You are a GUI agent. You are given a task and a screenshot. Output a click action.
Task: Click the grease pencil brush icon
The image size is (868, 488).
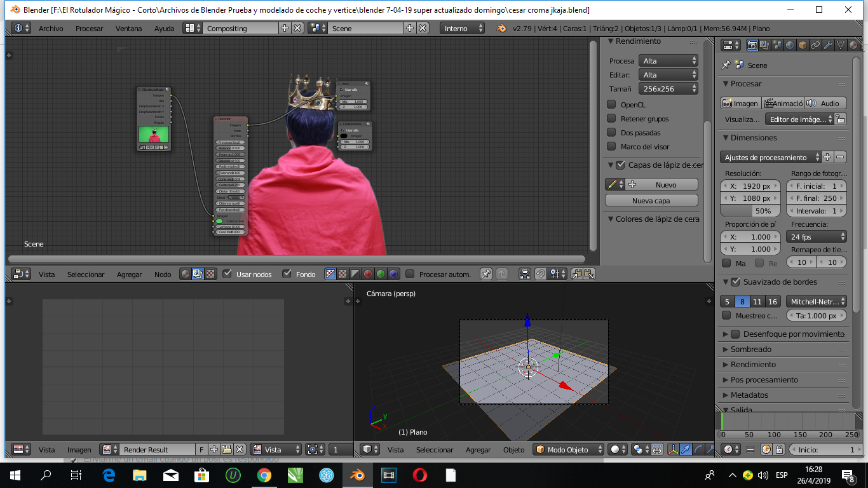[x=613, y=184]
